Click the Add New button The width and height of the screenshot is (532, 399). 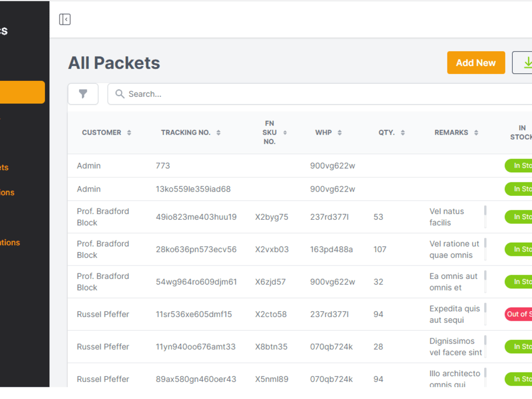pyautogui.click(x=476, y=62)
